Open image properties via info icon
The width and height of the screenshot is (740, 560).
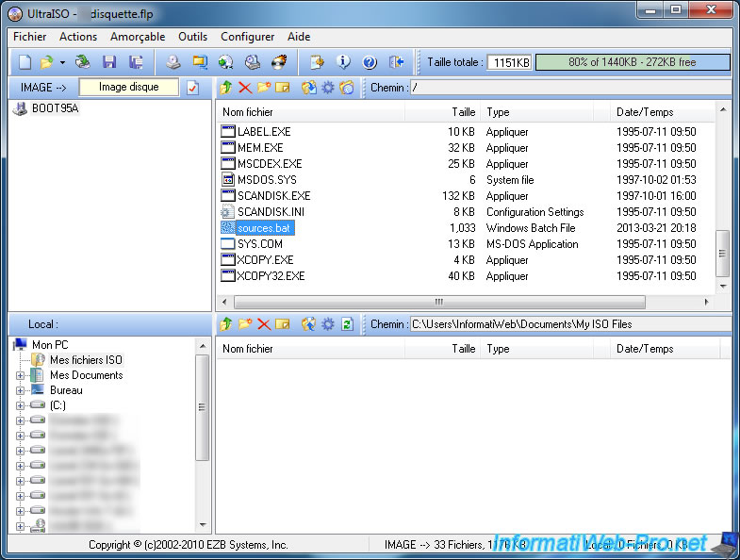[343, 62]
